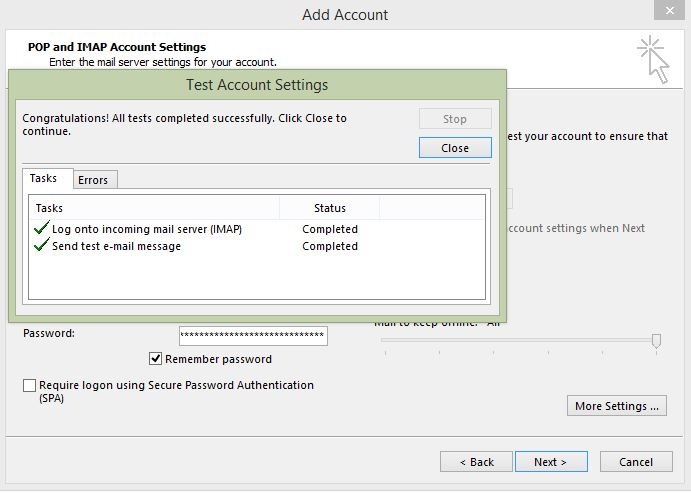The height and width of the screenshot is (493, 691).
Task: Cancel the Add Account wizard
Action: tap(636, 462)
